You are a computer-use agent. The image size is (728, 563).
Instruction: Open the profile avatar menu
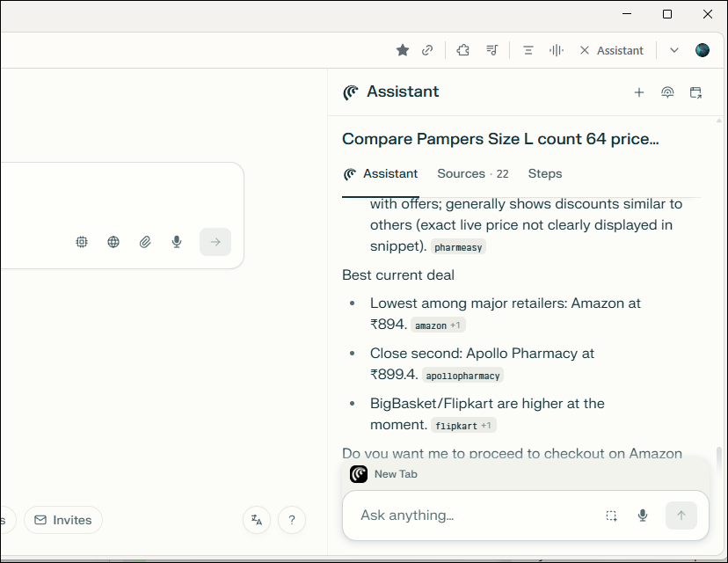702,50
